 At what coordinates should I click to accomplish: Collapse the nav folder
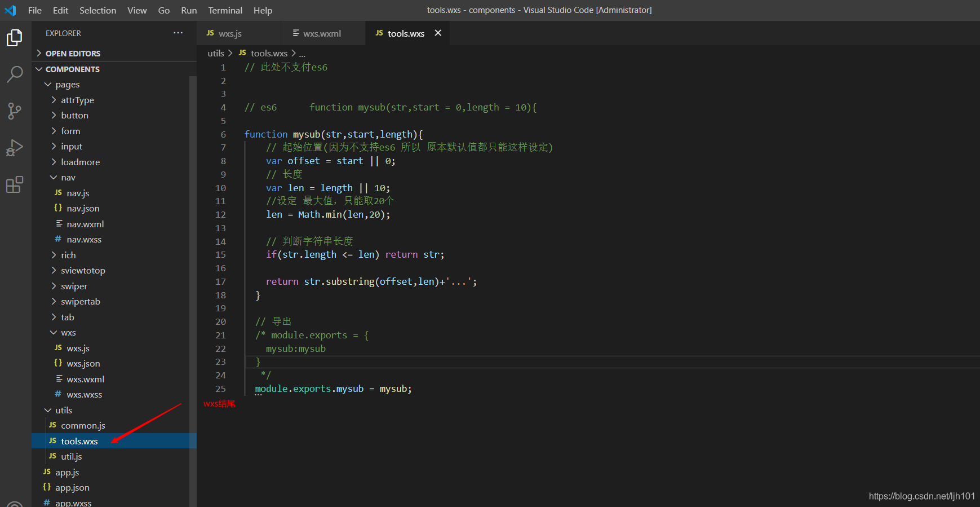coord(114,177)
